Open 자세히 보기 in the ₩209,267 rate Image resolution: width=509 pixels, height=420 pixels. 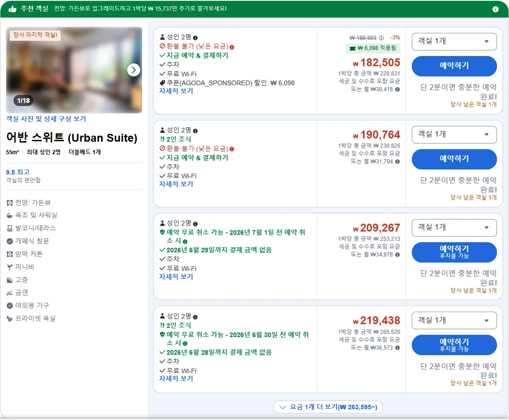pyautogui.click(x=176, y=277)
